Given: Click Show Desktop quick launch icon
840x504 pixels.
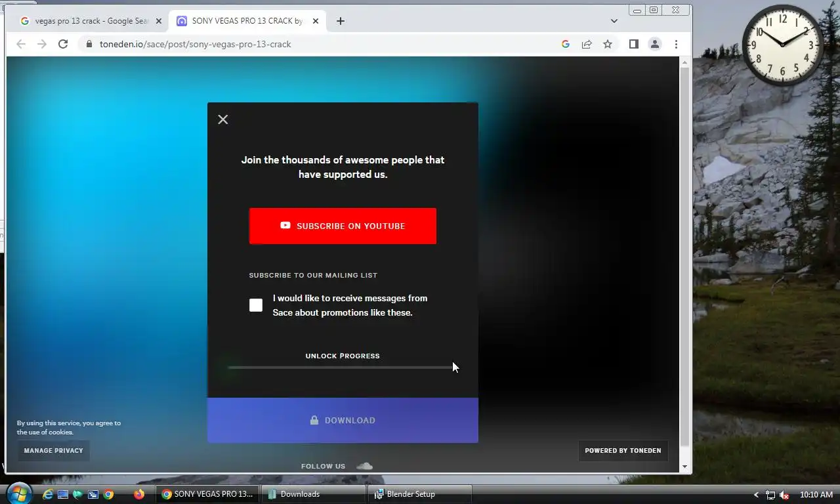Looking at the screenshot, I should (62, 494).
